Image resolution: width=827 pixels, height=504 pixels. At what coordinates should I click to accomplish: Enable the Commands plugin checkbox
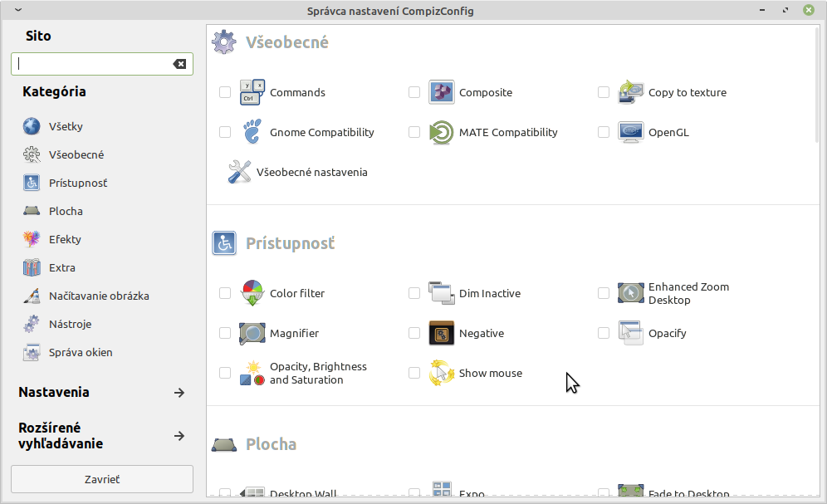(225, 92)
